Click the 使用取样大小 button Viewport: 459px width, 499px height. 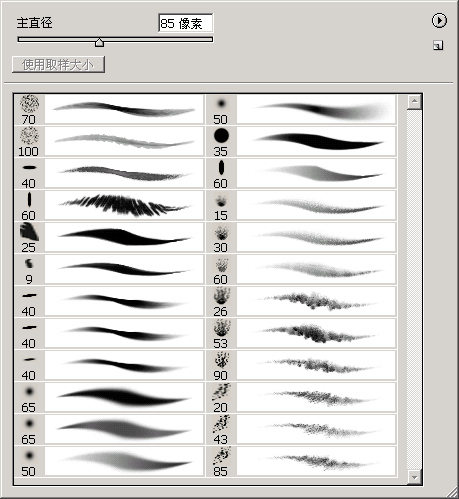58,65
